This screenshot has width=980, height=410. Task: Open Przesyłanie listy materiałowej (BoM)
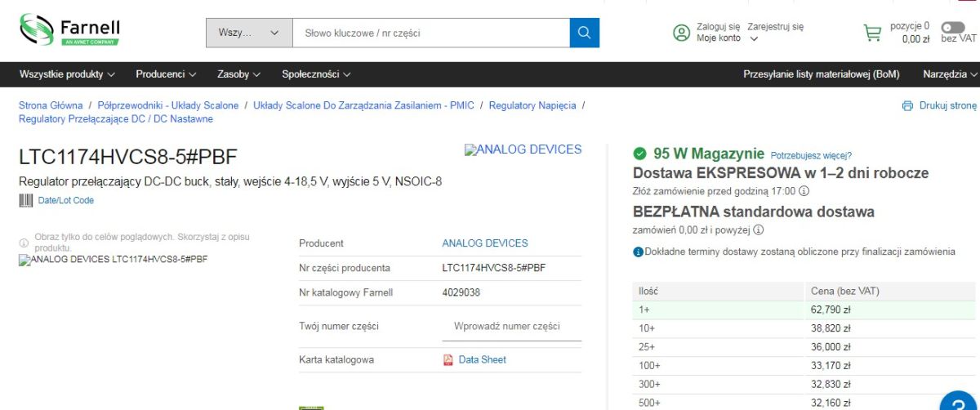(x=822, y=74)
